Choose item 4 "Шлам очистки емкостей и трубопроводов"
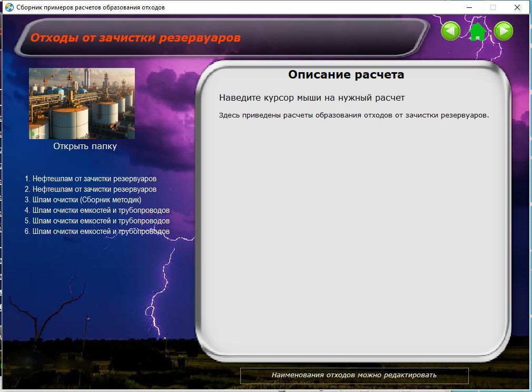 [x=97, y=210]
